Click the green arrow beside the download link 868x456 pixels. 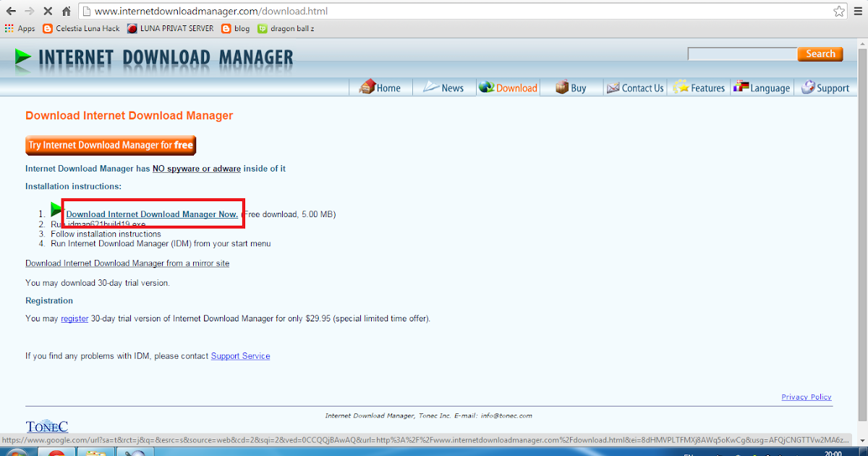57,210
